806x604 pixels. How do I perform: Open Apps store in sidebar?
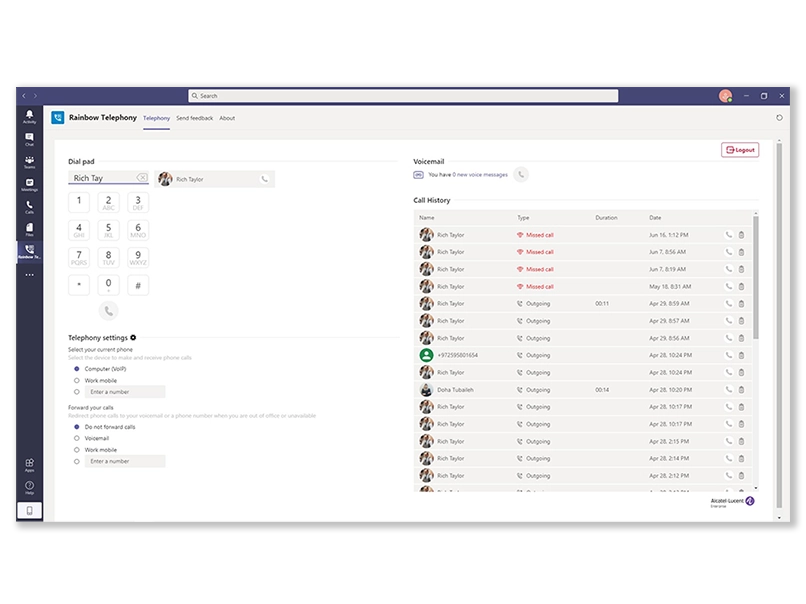29,464
